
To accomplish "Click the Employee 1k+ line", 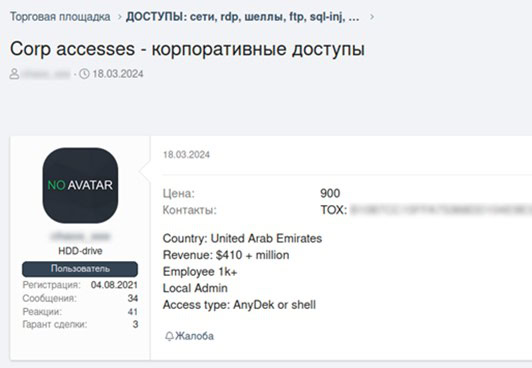I will (x=200, y=272).
